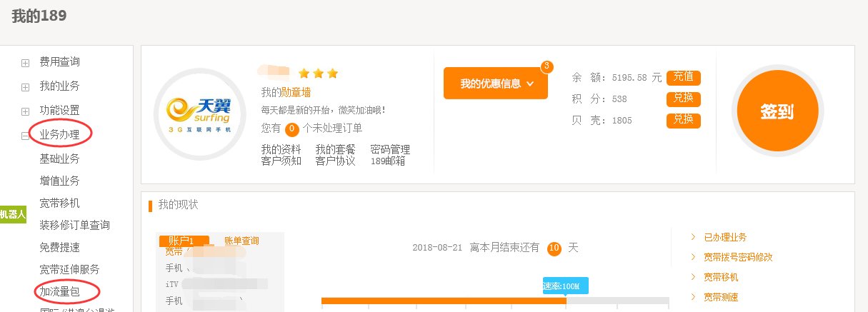Click 充值 button beside 余额
Viewport: 868px width, 312px height.
pos(684,77)
